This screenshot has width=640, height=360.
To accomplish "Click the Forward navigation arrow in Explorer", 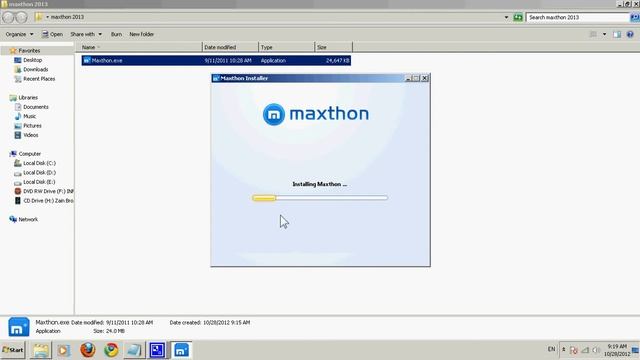I will (x=21, y=17).
